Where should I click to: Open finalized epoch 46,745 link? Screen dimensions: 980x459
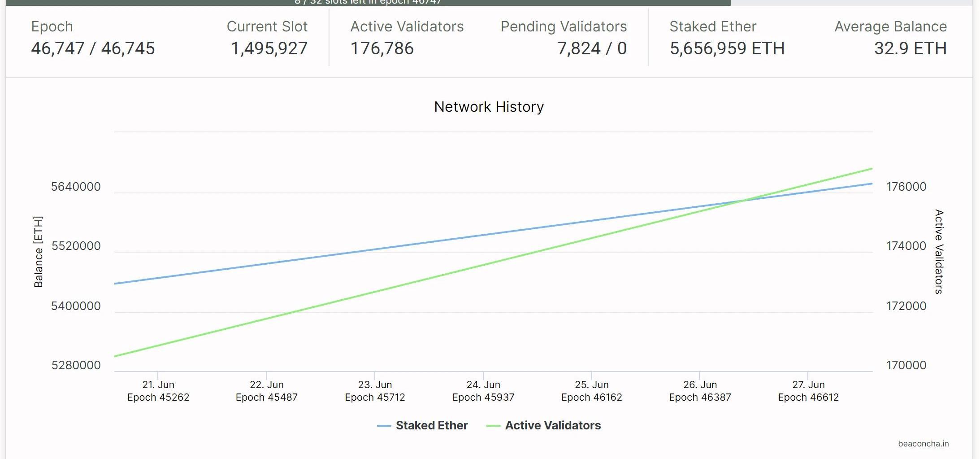click(x=128, y=48)
